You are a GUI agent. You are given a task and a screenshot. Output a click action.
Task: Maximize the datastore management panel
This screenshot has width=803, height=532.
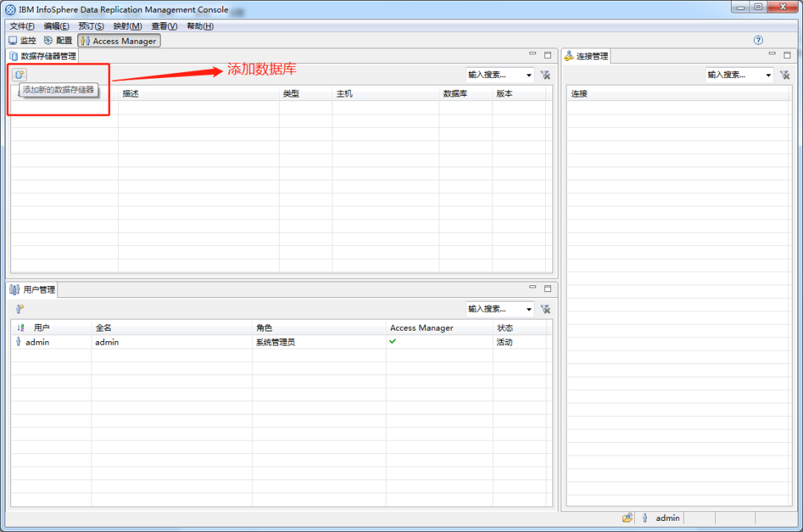tap(547, 55)
